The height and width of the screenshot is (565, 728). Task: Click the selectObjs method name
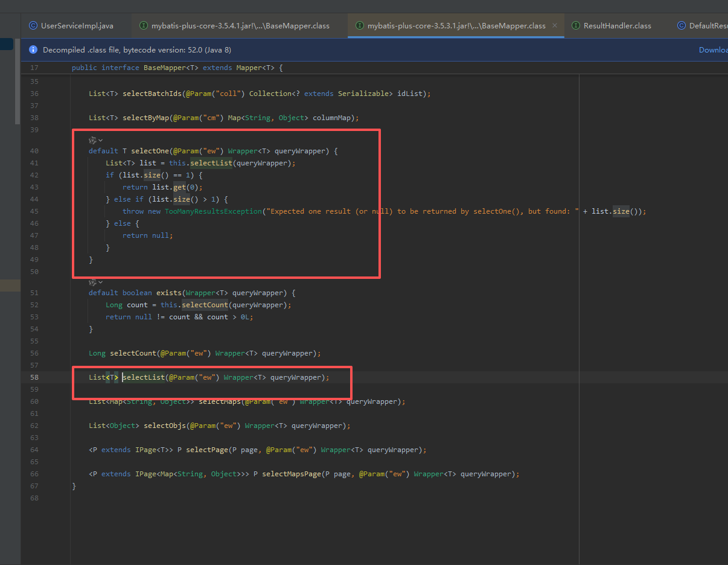pyautogui.click(x=165, y=426)
